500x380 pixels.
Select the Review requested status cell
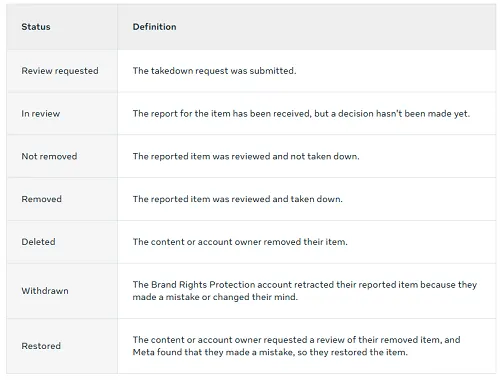point(60,71)
